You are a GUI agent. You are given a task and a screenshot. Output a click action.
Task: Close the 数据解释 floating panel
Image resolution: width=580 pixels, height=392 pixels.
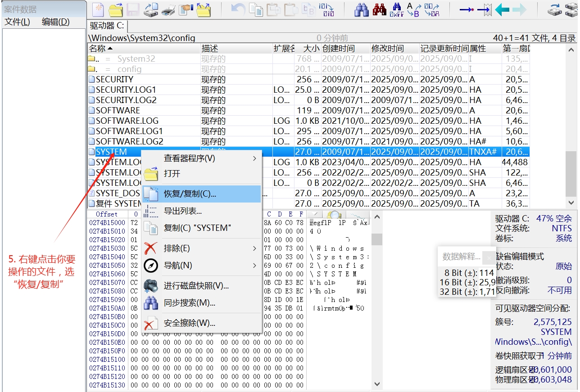[489, 257]
